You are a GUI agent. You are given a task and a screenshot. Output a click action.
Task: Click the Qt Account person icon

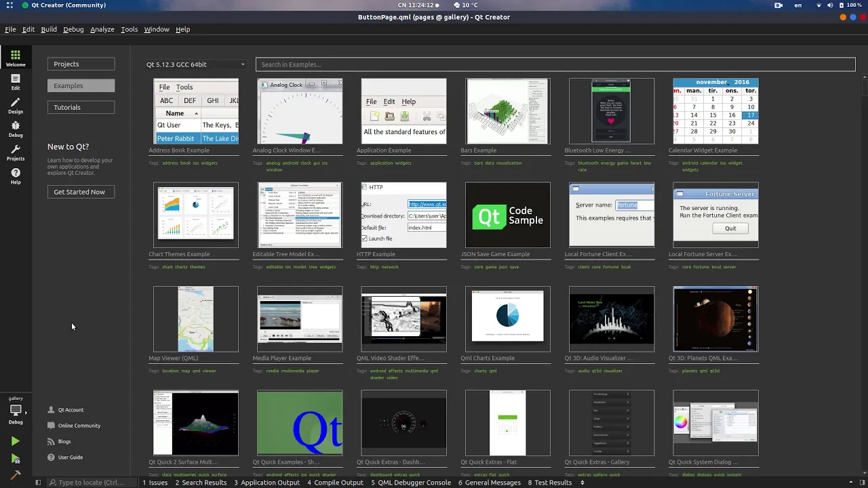coord(51,410)
